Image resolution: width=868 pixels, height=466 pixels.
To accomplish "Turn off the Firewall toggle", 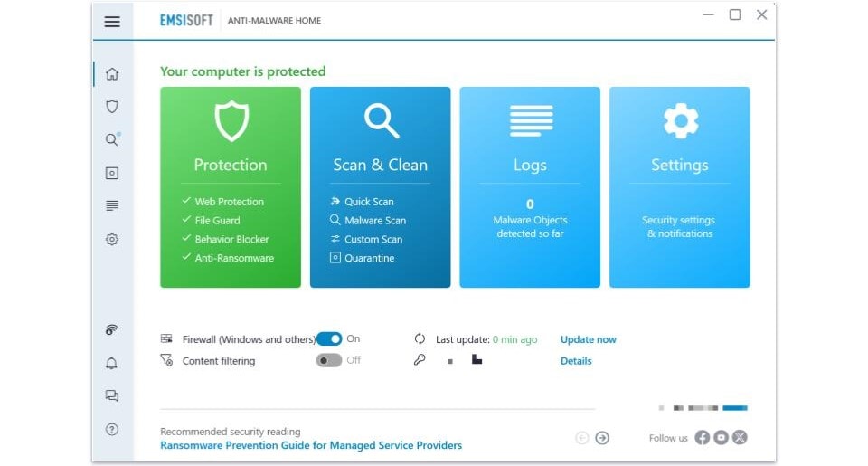I will [329, 338].
